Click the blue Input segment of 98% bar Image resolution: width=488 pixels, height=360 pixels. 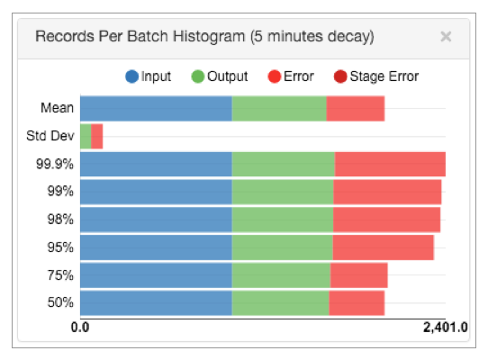[156, 220]
